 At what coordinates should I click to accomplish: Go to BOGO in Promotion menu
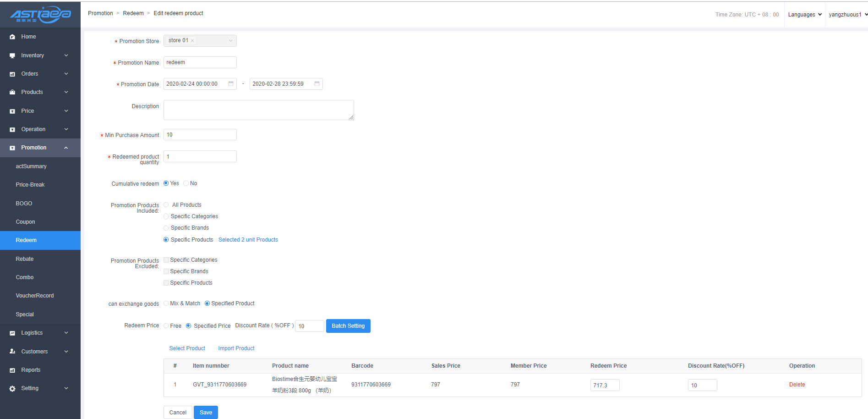[24, 204]
